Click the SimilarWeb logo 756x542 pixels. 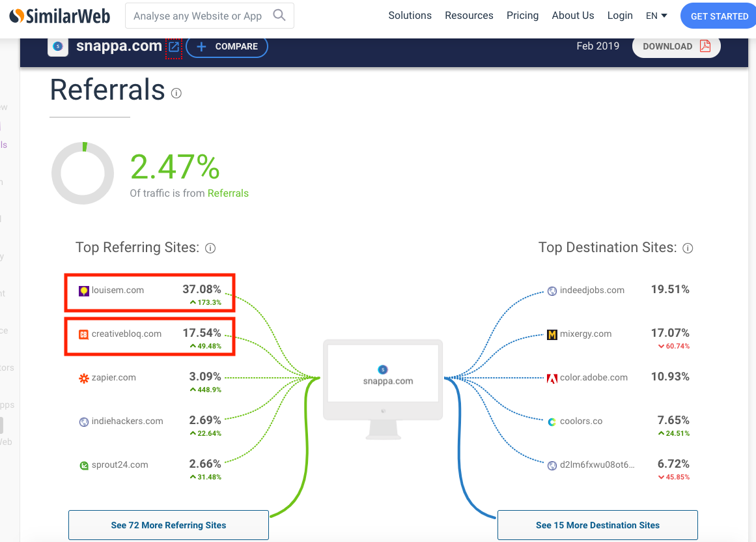[60, 16]
